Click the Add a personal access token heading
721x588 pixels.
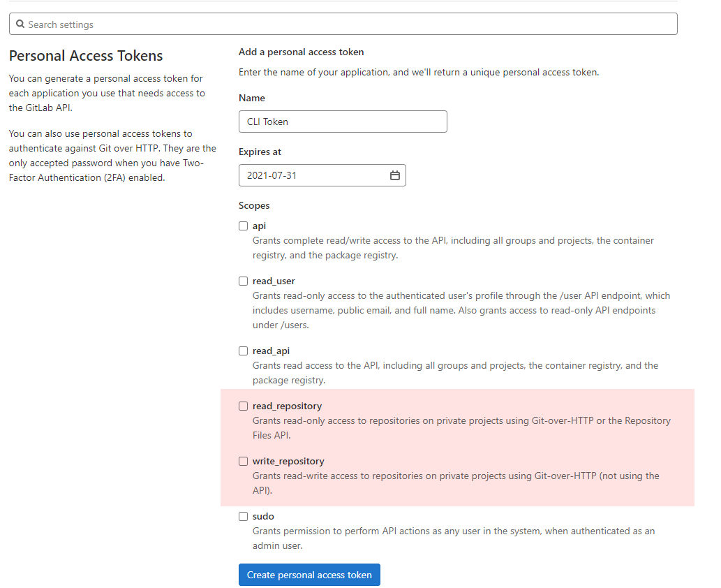301,52
